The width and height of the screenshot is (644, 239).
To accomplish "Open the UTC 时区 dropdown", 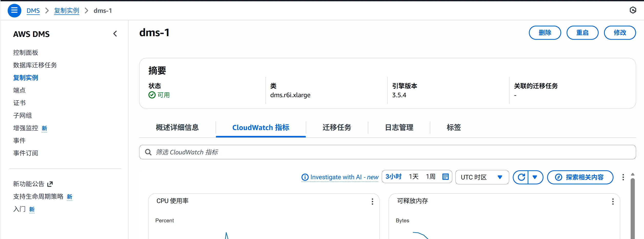I will click(482, 177).
